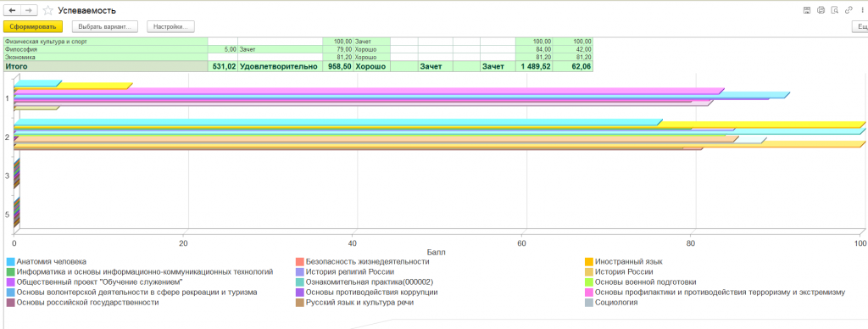The width and height of the screenshot is (868, 329).
Task: Get link via chain icon
Action: pos(849,10)
